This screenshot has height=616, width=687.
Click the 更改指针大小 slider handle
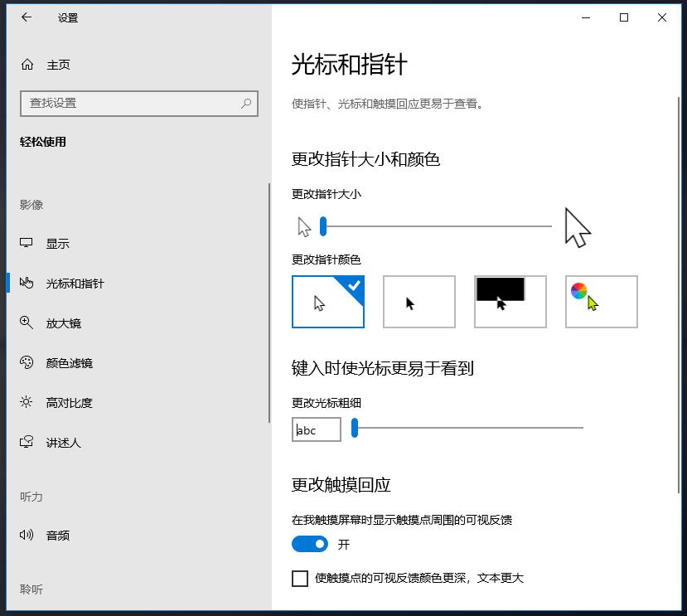(x=323, y=226)
